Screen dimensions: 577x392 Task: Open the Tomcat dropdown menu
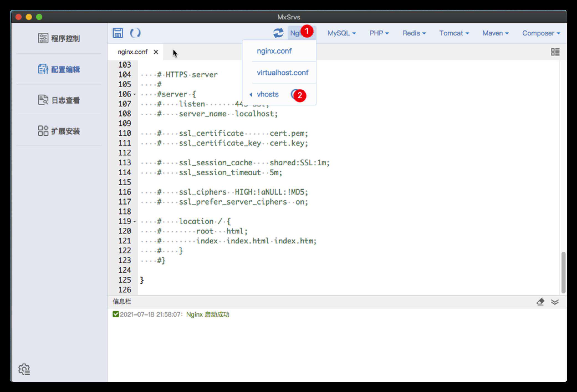coord(454,33)
